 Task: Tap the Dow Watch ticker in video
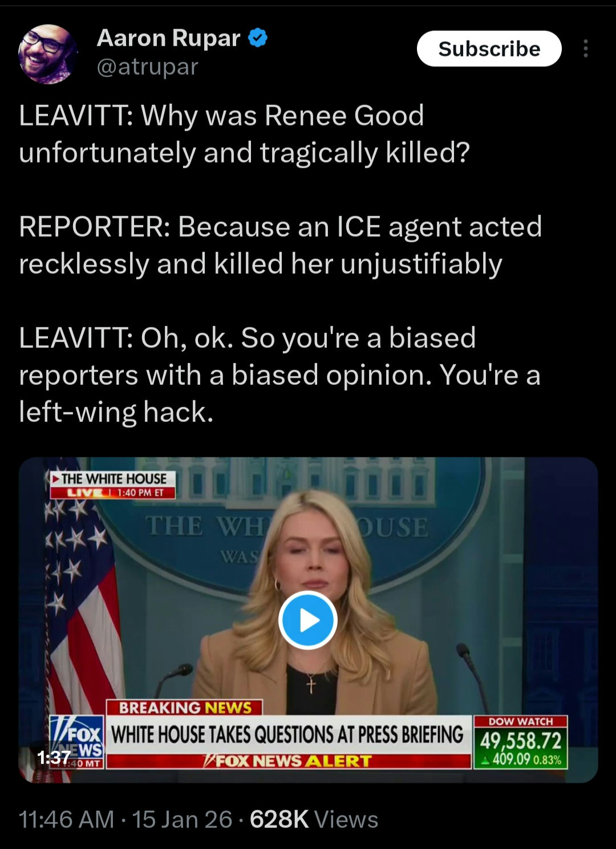tap(520, 742)
